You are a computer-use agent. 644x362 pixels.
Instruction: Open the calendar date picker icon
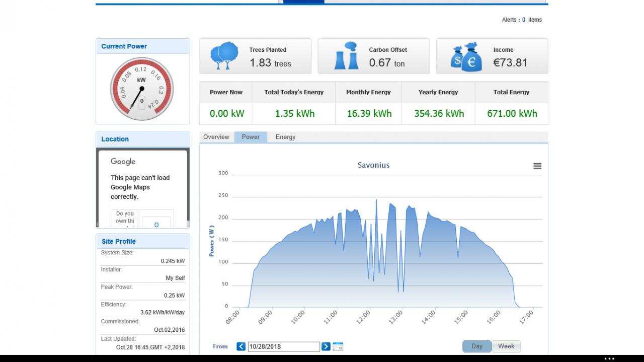pyautogui.click(x=338, y=346)
